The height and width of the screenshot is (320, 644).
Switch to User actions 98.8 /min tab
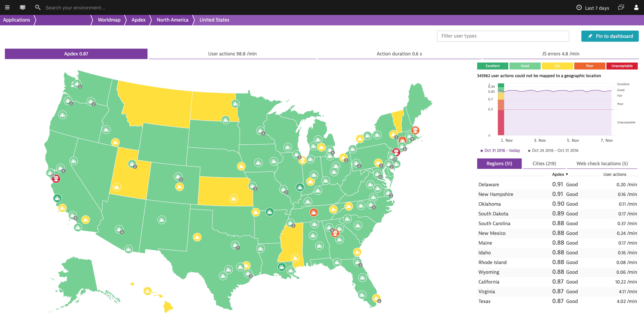[232, 54]
